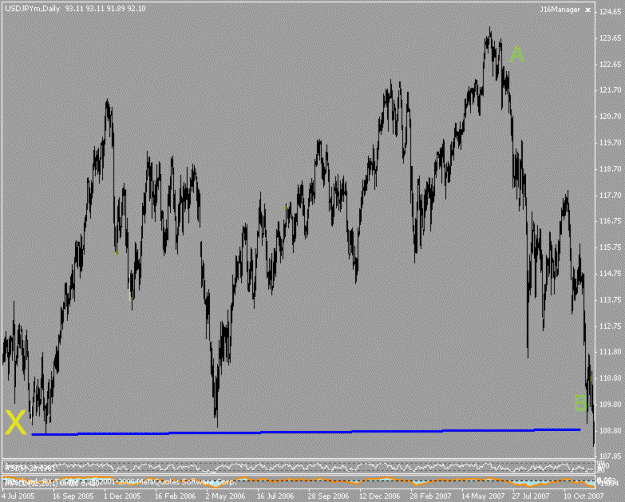Click the 123.65 price axis label
625x502 pixels.
click(610, 38)
